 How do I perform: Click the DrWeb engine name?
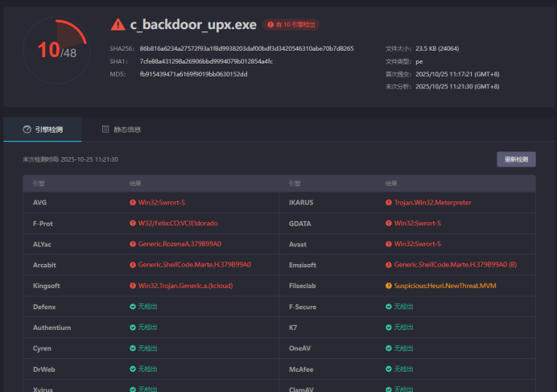coord(44,369)
